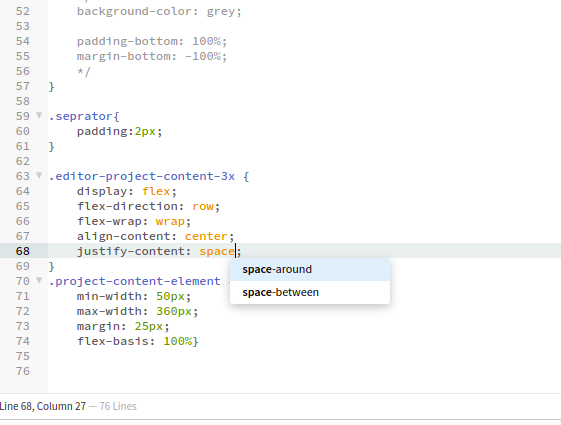
Task: Click the wrap value of flex-wrap
Action: coord(170,221)
